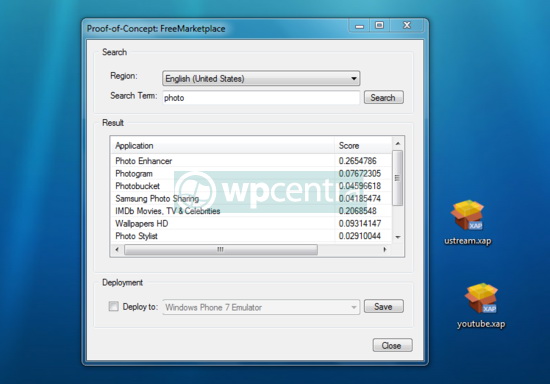Click the horizontal scroll right arrow
550x384 pixels.
pyautogui.click(x=385, y=250)
